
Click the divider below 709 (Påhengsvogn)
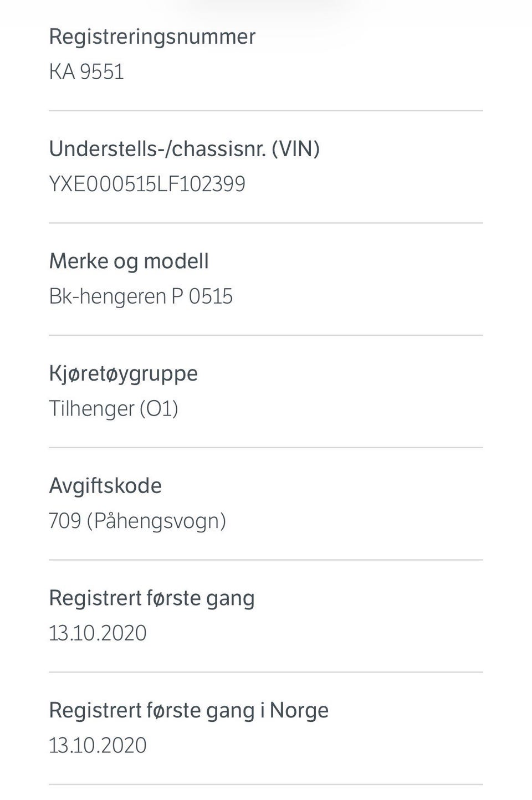pyautogui.click(x=266, y=560)
